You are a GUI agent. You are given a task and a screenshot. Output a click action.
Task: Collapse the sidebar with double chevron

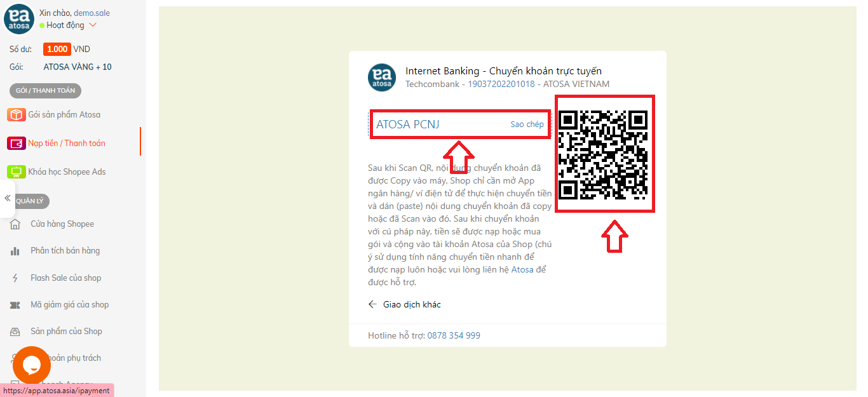click(8, 198)
